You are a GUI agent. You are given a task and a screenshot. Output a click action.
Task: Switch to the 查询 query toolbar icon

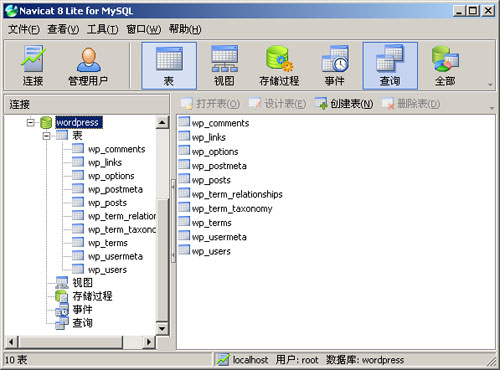390,66
